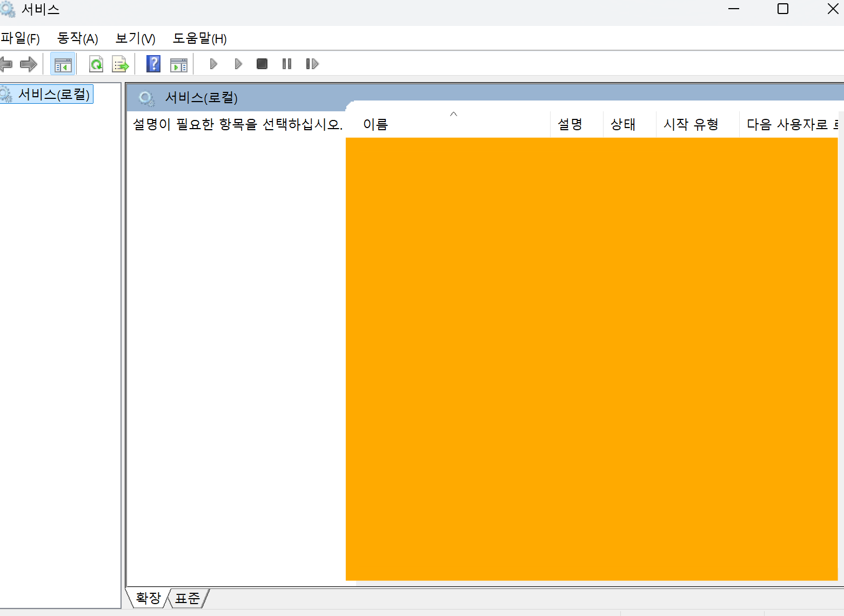The height and width of the screenshot is (616, 844).
Task: Sort by the 상태 column header
Action: pyautogui.click(x=629, y=124)
